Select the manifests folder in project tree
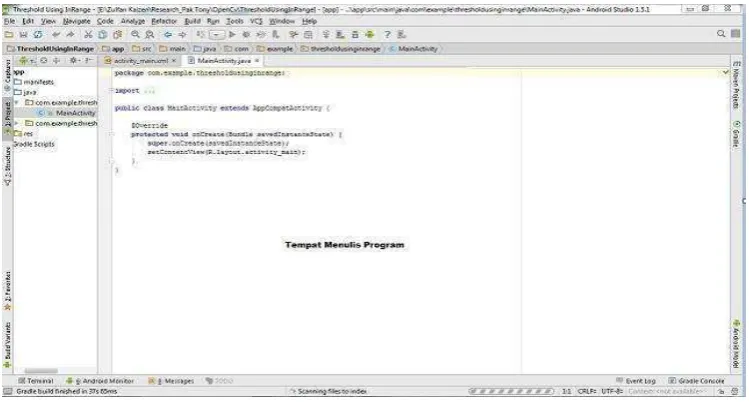749x402 pixels. point(34,82)
